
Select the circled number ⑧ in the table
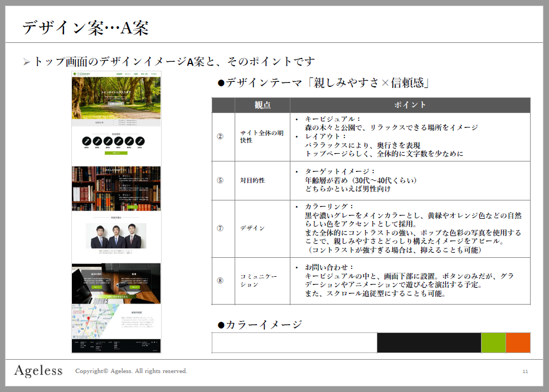(220, 280)
